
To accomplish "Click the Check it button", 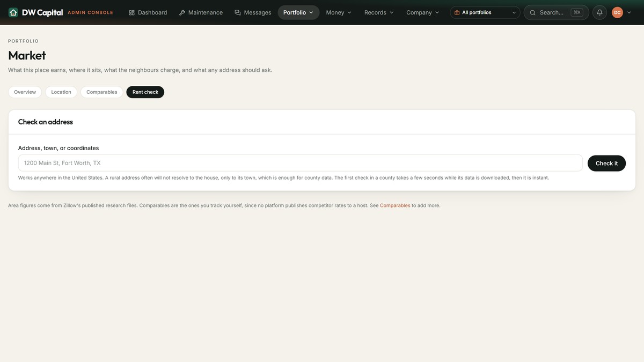I will click(606, 163).
